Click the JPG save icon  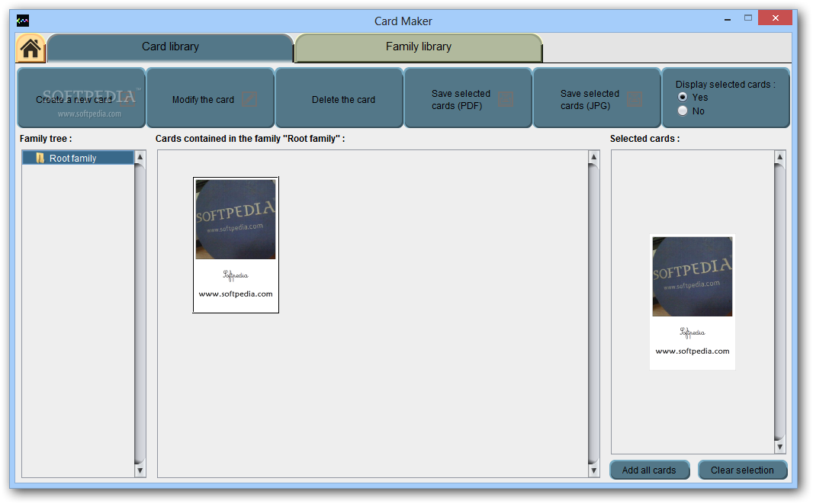(635, 98)
